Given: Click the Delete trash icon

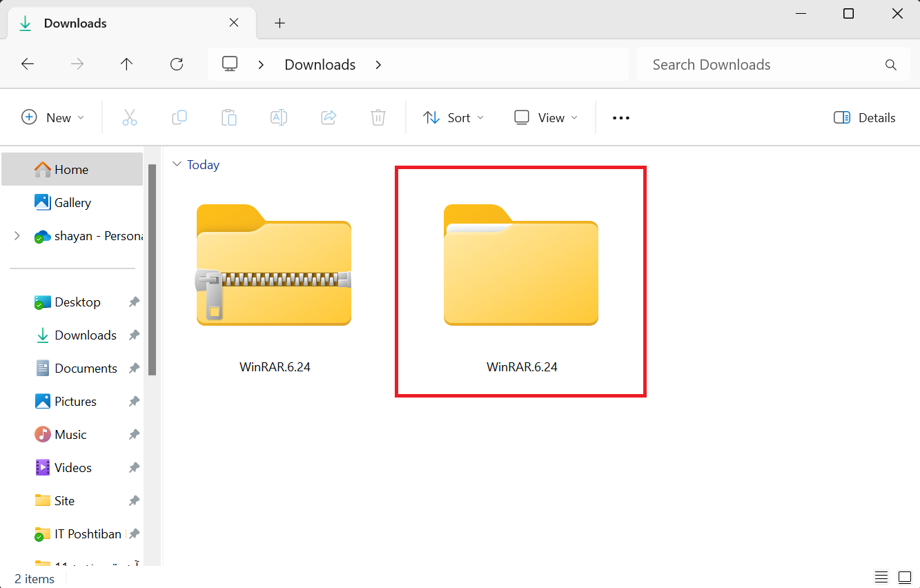Looking at the screenshot, I should tap(378, 117).
